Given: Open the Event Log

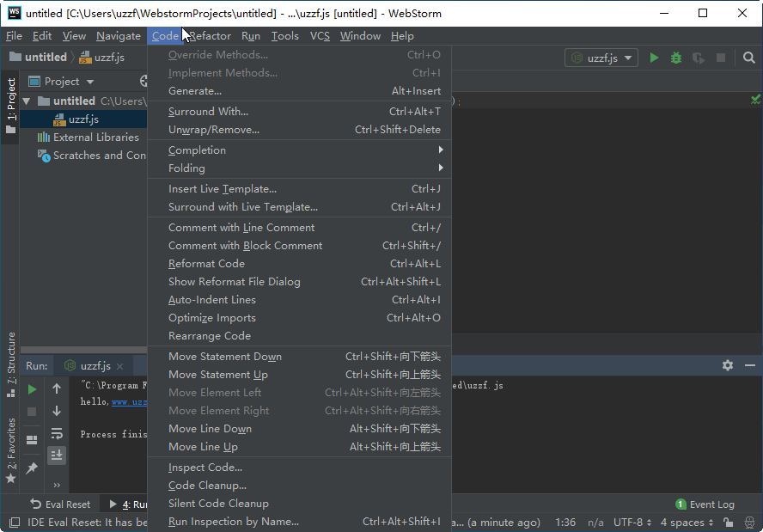Looking at the screenshot, I should click(x=705, y=504).
